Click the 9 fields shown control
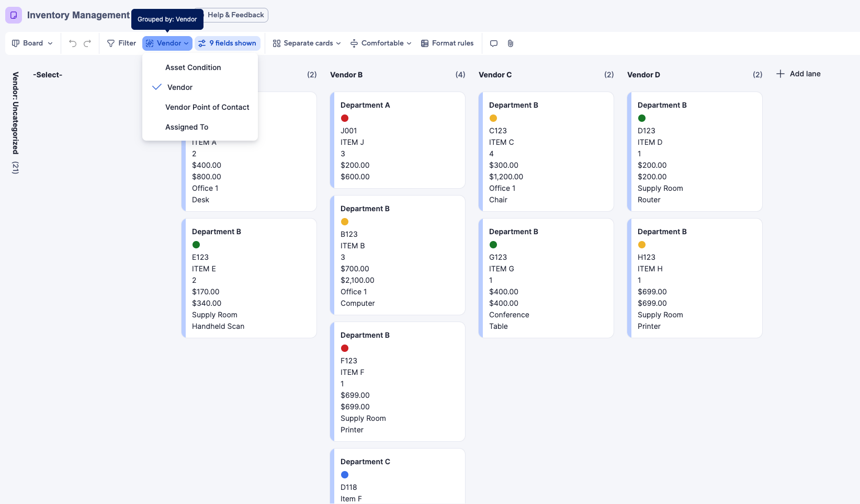The width and height of the screenshot is (860, 504). coord(228,43)
